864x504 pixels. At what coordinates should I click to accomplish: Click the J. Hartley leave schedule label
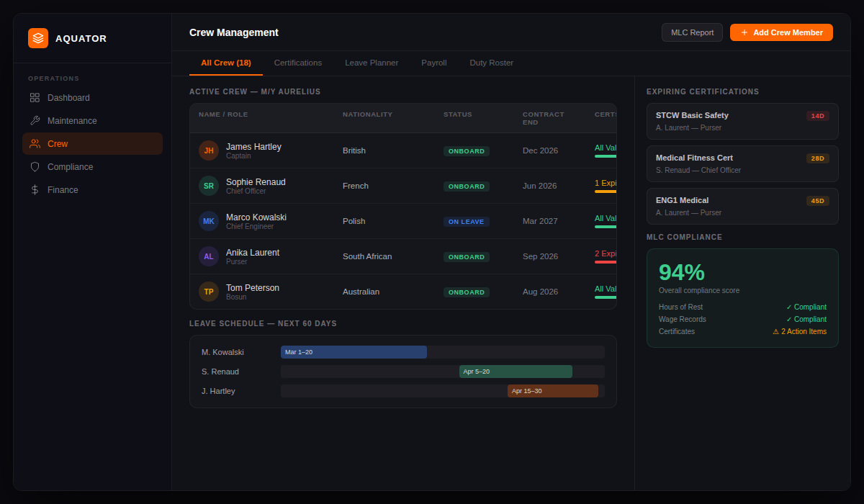(218, 391)
